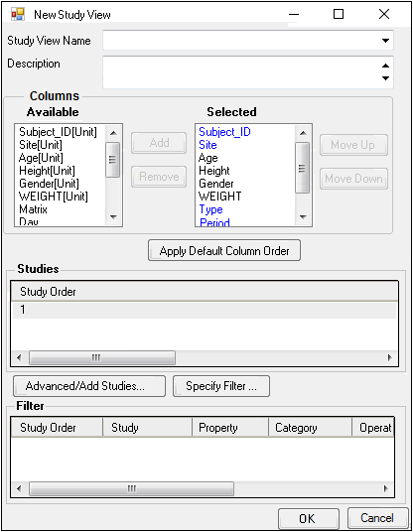Screen dimensions: 413x532
Task: Click the Filter Study column header
Action: click(x=147, y=428)
